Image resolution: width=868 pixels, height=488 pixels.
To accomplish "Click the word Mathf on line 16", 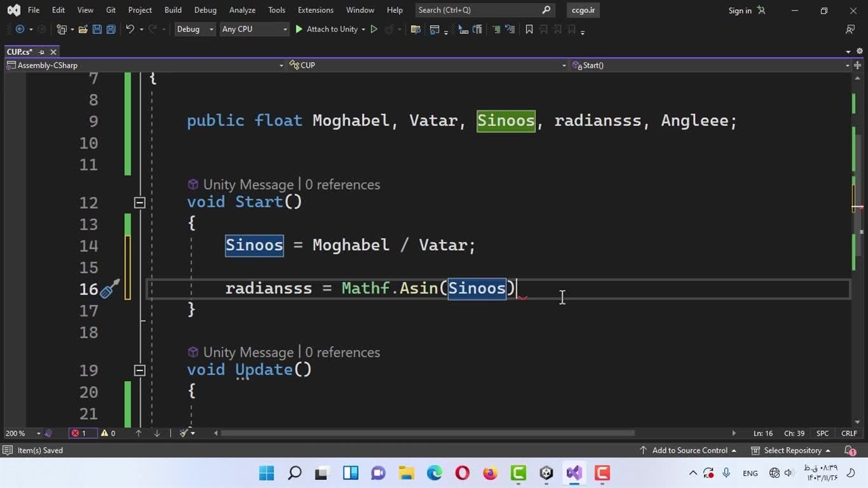I will click(x=366, y=288).
